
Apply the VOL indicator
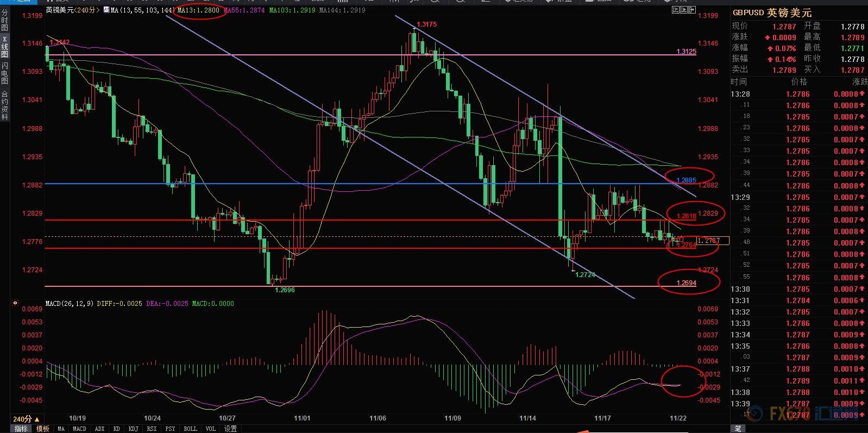(210, 429)
